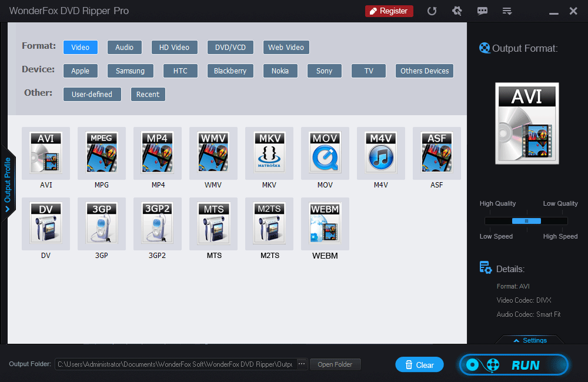Screen dimensions: 588x382
Task: Select the ASF format icon
Action: [x=437, y=153]
